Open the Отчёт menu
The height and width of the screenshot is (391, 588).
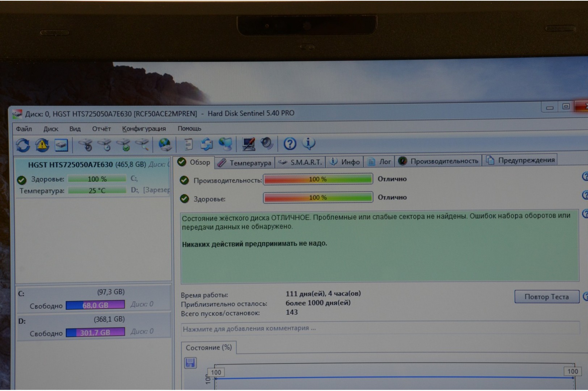[101, 129]
